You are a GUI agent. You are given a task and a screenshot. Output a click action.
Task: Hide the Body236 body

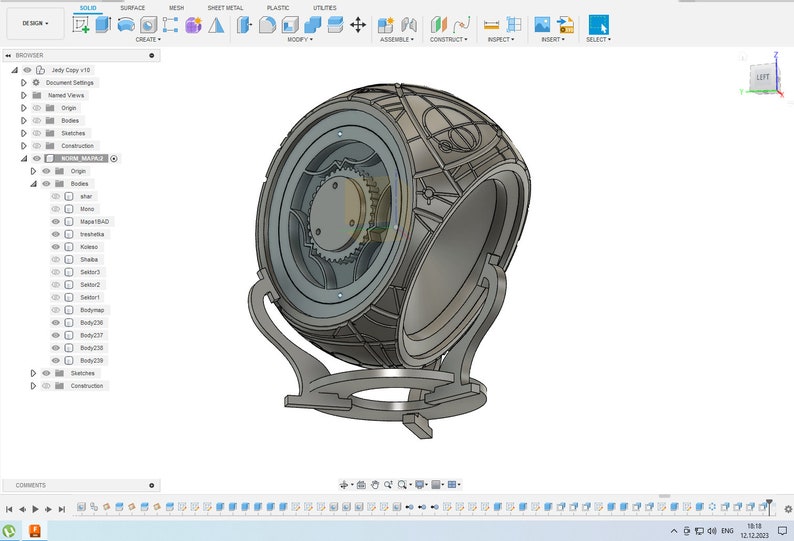tap(56, 323)
